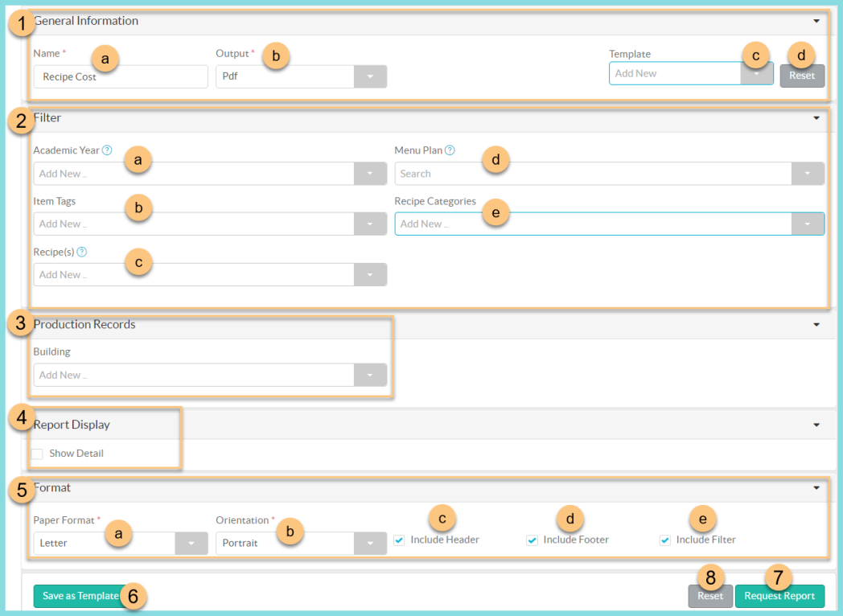Screen dimensions: 843x616
Task: Collapse the Production Records section arrow
Action: [x=816, y=325]
